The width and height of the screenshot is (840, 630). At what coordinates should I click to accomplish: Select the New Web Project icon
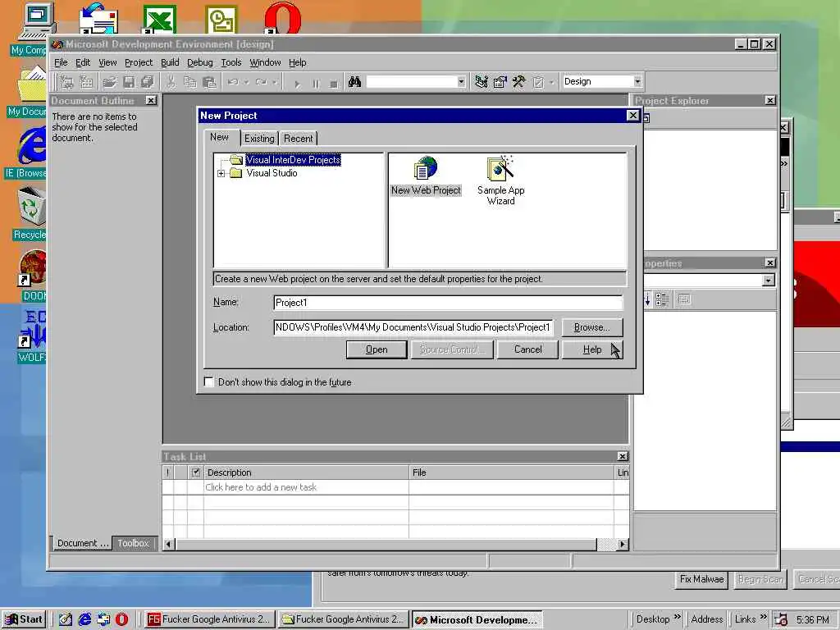[426, 176]
